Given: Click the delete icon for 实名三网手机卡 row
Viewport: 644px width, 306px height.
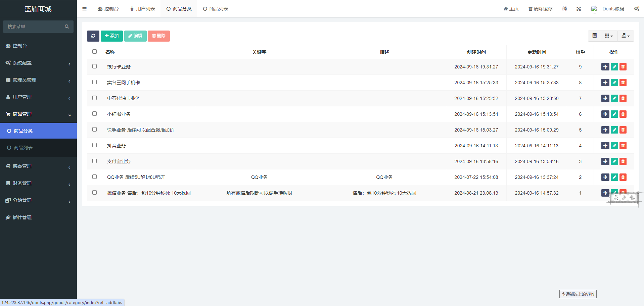Looking at the screenshot, I should coord(623,83).
